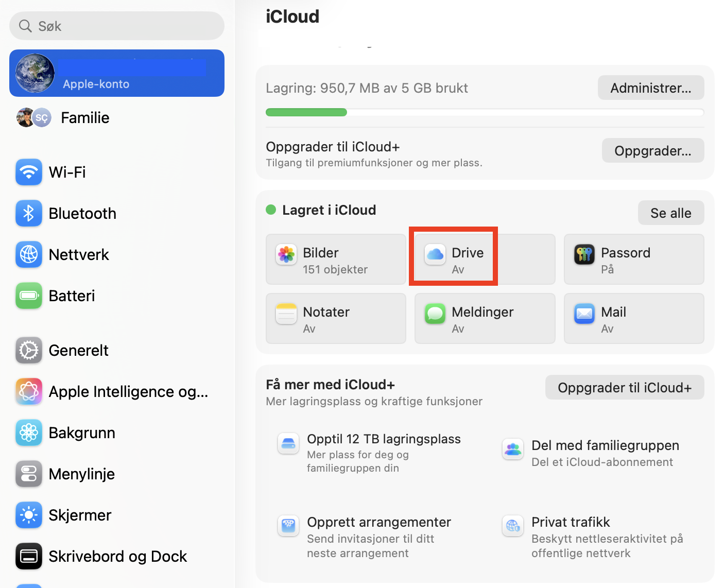Select the Skjermer brightness icon
Viewport: 724px width, 588px height.
pos(29,515)
